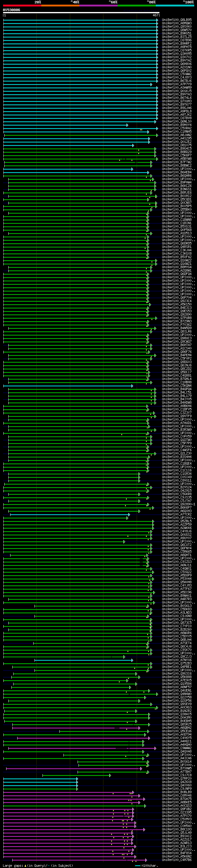Open hit UniRef100_Q9SVK0
197x868 pixels.
point(177,26)
